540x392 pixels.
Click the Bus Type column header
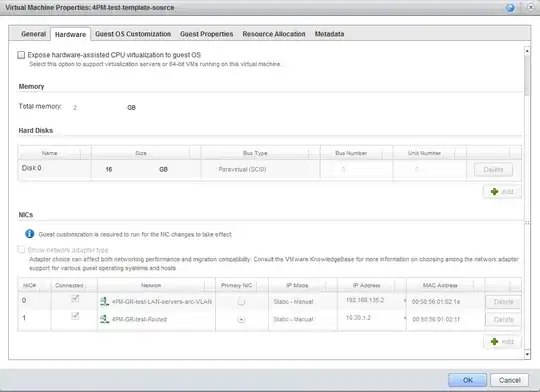255,153
